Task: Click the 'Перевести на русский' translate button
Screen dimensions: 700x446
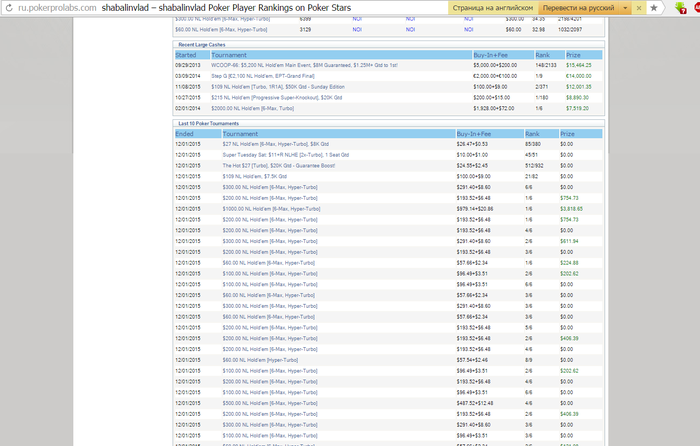Action: (579, 7)
